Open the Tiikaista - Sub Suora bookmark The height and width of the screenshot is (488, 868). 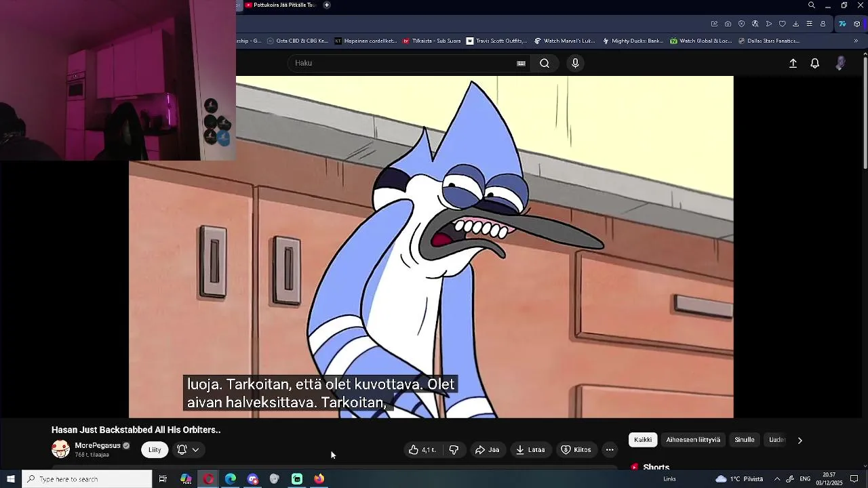tap(432, 41)
